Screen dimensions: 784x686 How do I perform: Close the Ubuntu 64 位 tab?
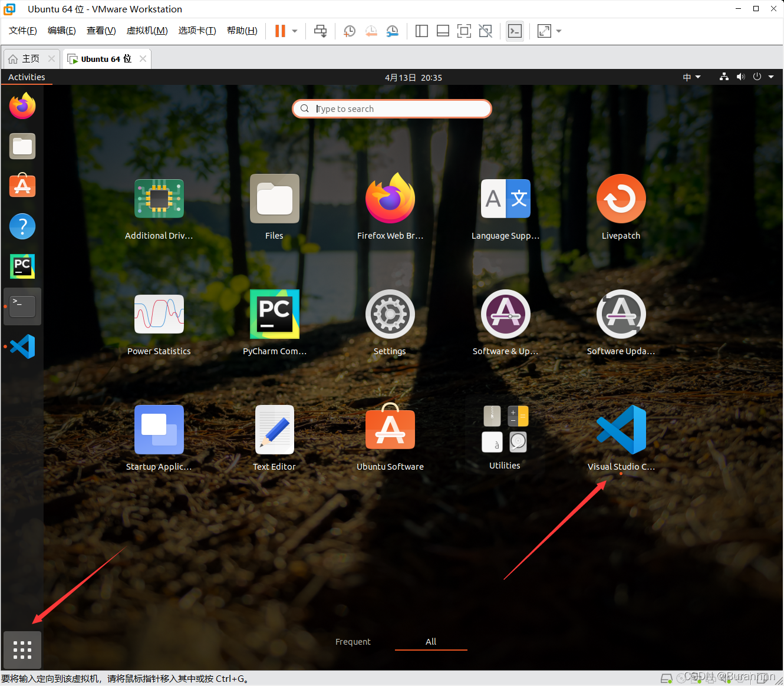click(x=143, y=59)
